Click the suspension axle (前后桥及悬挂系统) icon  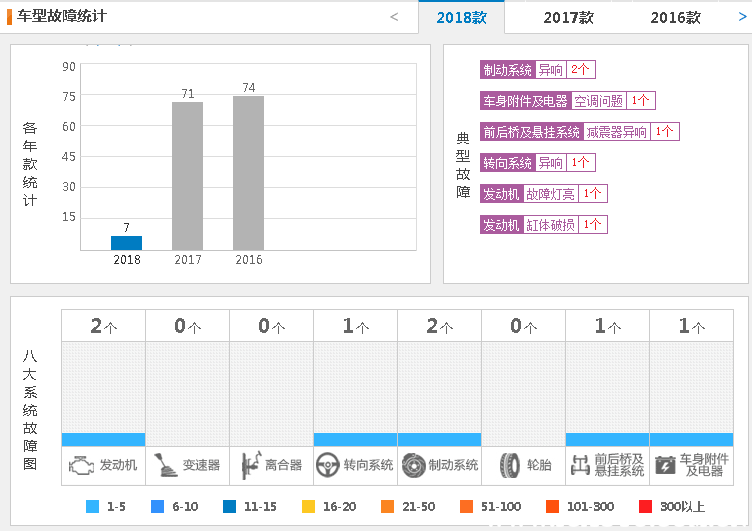579,465
